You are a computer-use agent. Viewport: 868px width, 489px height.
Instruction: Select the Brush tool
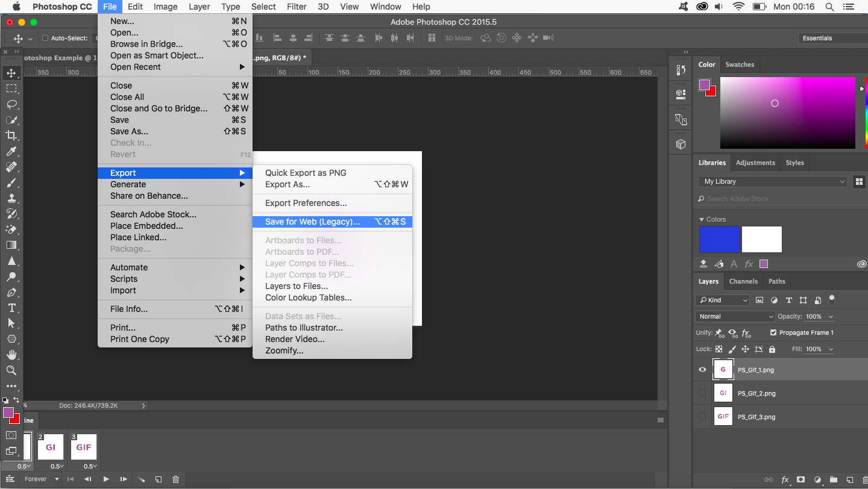point(11,182)
